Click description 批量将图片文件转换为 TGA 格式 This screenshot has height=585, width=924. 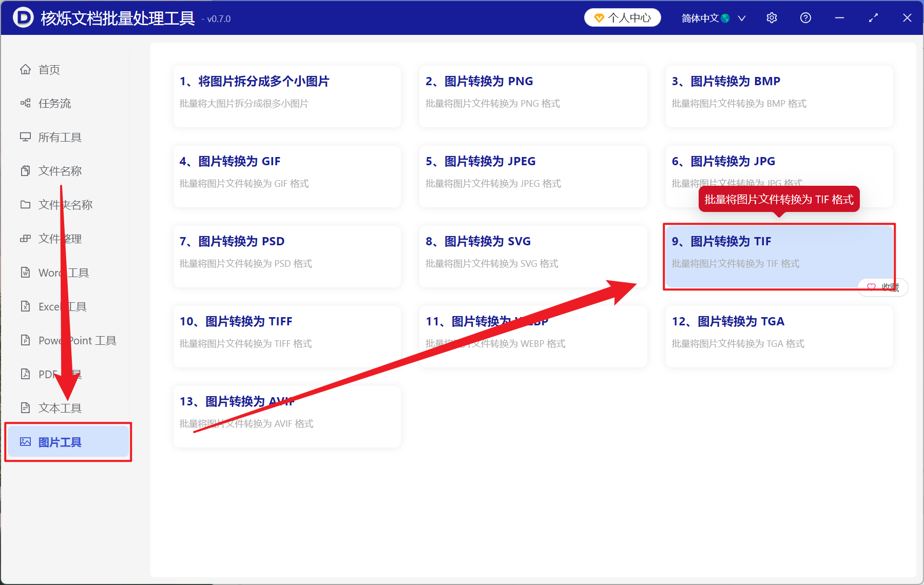point(738,343)
